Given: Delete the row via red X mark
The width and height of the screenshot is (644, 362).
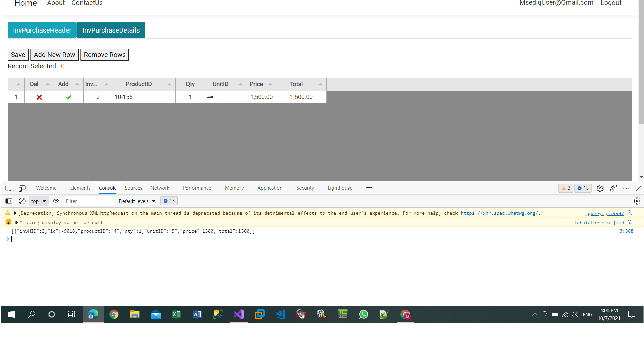Looking at the screenshot, I should (x=39, y=97).
